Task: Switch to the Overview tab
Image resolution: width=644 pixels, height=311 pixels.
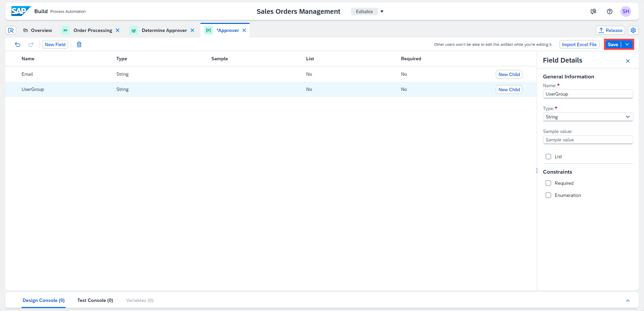Action: point(37,30)
